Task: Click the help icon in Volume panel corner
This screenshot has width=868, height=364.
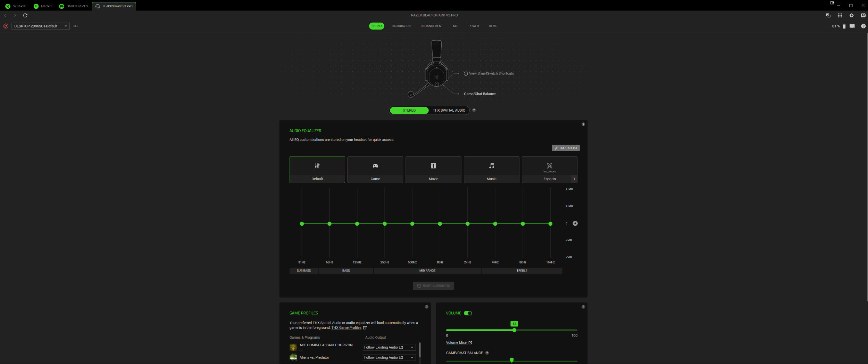Action: tap(583, 307)
